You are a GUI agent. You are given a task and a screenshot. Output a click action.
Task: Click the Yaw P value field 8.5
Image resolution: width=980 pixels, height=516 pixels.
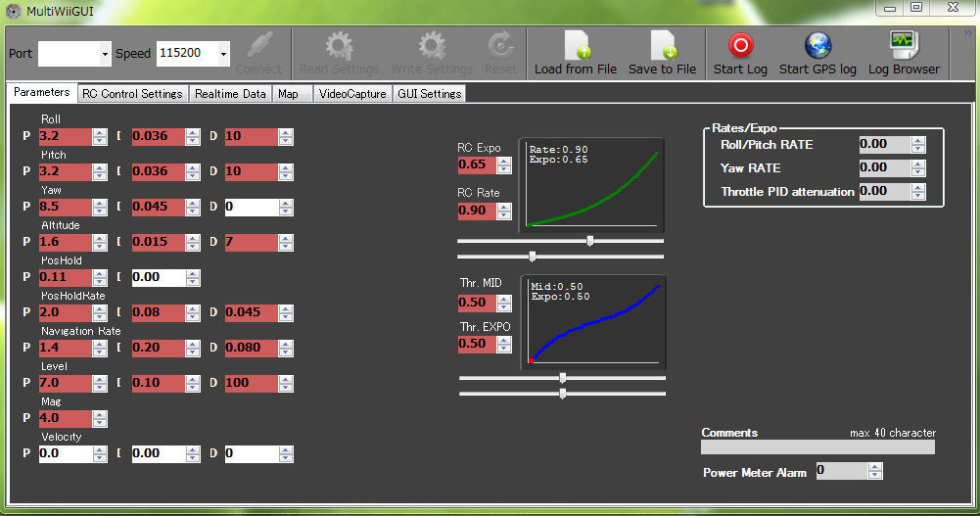click(65, 207)
